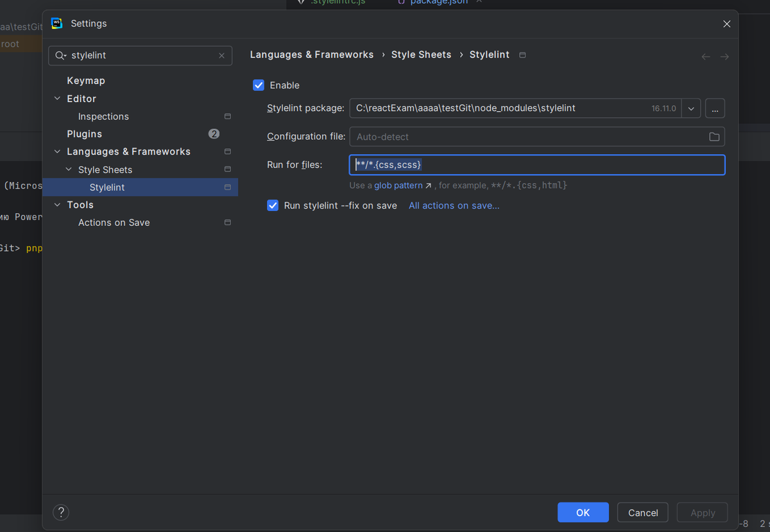Collapse the Languages & Frameworks tree node

click(x=58, y=151)
